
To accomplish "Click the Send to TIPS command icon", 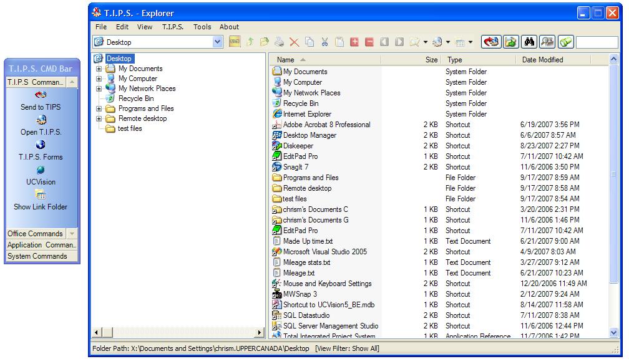I will 41,95.
